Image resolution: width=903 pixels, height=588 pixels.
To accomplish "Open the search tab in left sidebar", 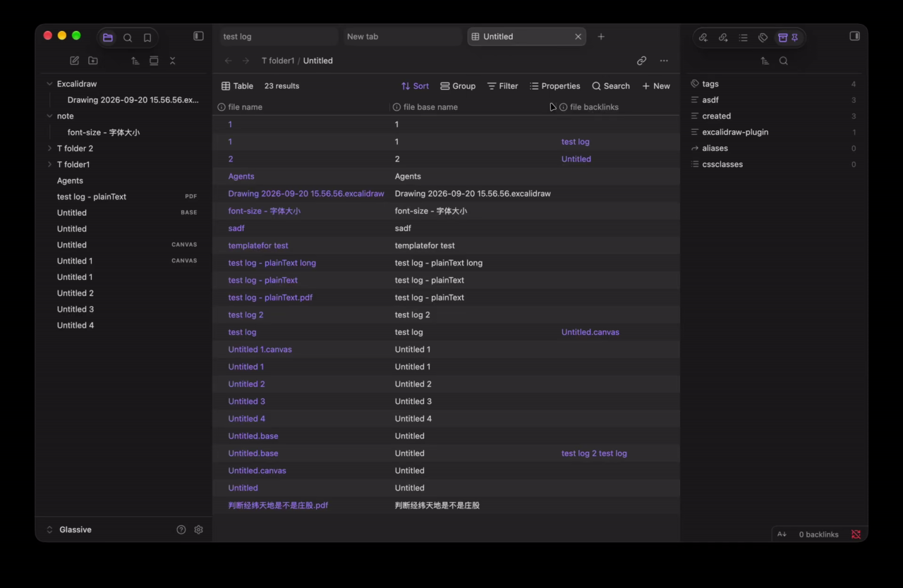I will click(x=128, y=37).
